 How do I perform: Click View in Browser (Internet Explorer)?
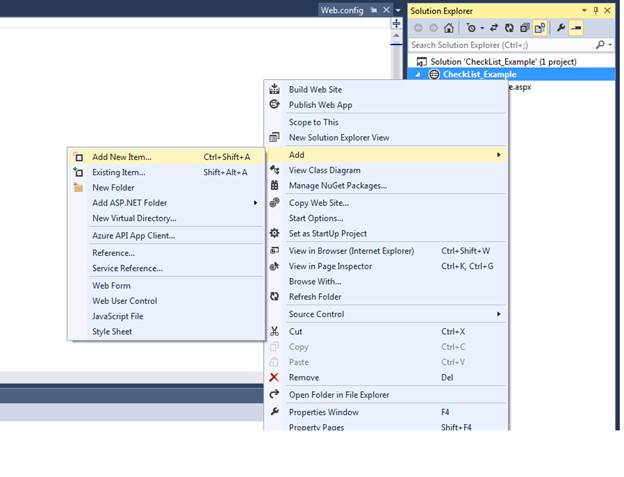(x=386, y=251)
